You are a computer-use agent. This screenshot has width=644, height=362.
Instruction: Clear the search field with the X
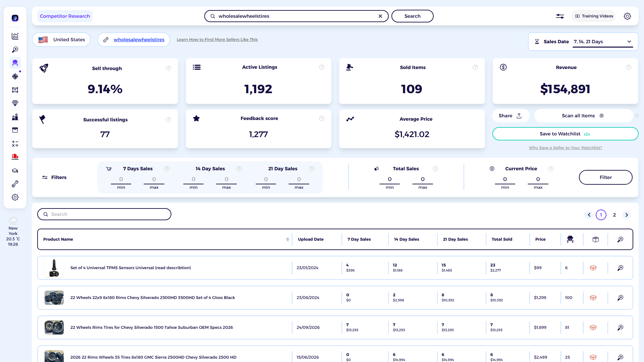tap(380, 16)
